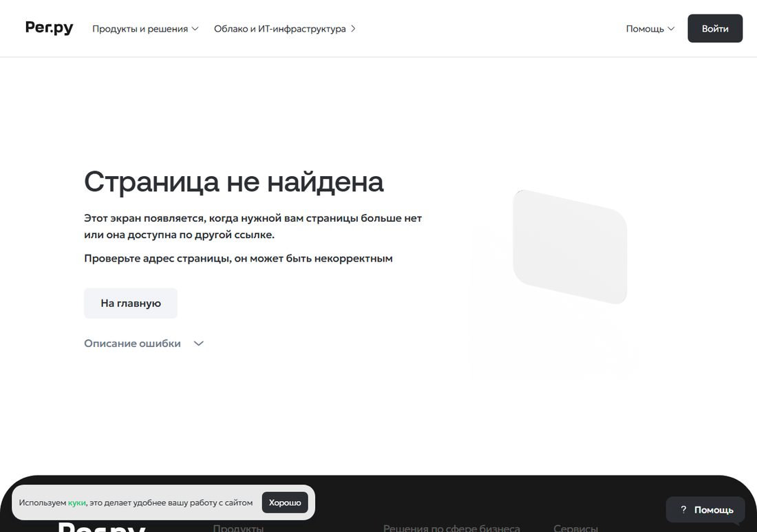Open the floating Помощь chat widget
757x532 pixels.
[705, 510]
